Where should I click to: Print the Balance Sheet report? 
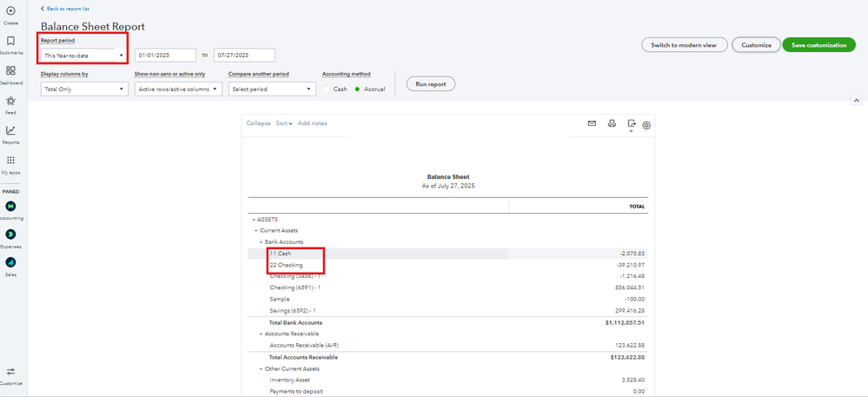pos(612,123)
